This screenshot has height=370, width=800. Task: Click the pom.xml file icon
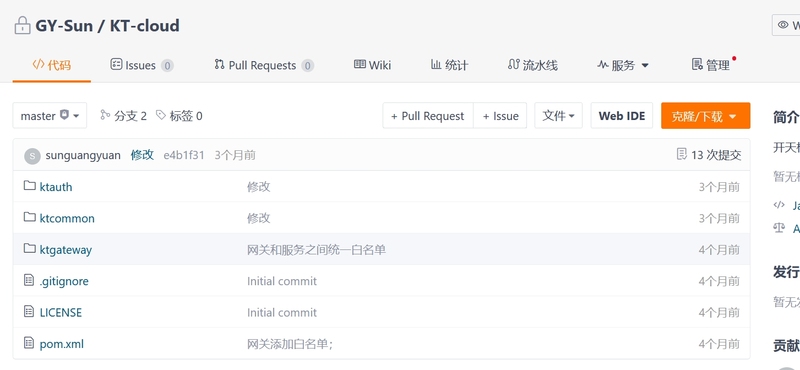29,343
